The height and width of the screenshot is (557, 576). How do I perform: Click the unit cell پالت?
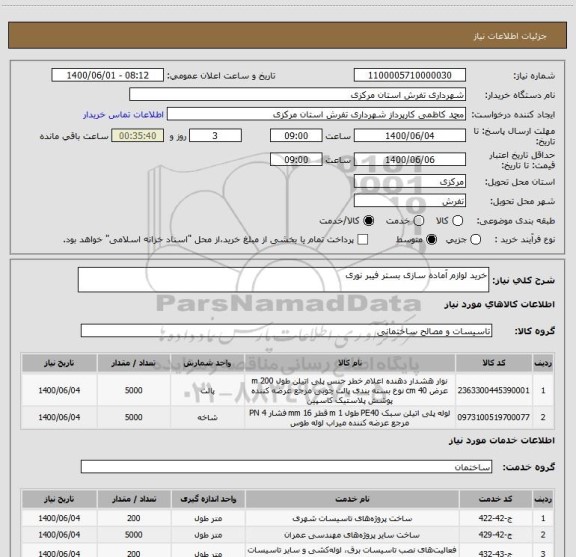pos(208,390)
